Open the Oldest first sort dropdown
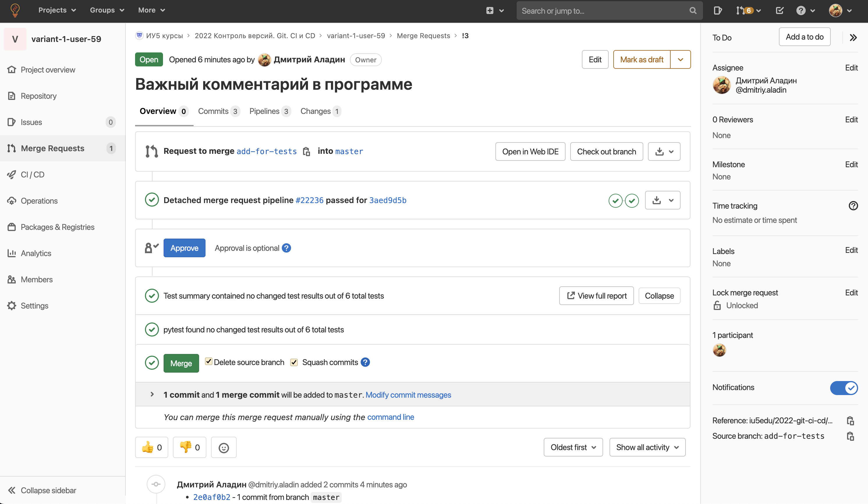This screenshot has height=504, width=868. [573, 447]
